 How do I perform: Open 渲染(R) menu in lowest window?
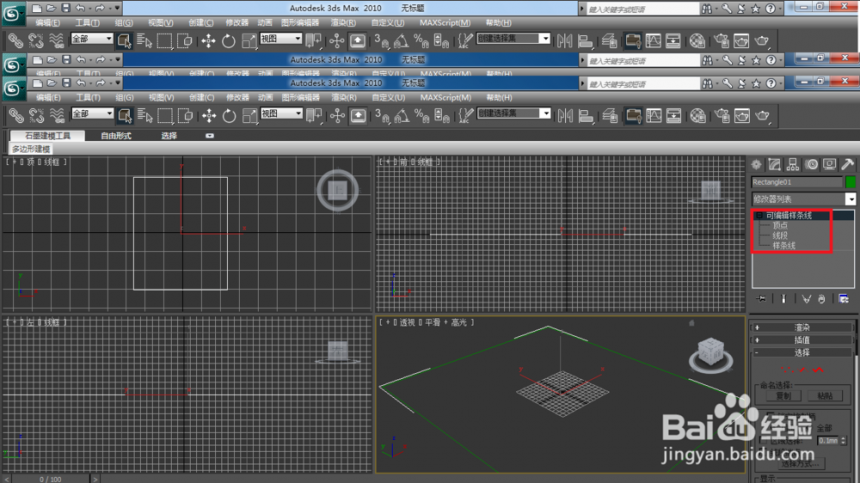click(x=344, y=98)
